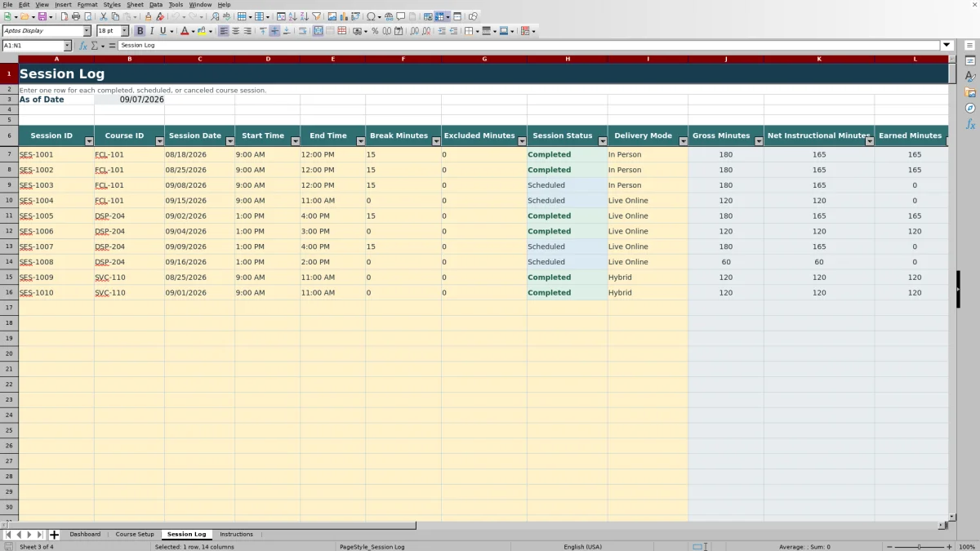The image size is (980, 551).
Task: Click the column H header
Action: (567, 59)
